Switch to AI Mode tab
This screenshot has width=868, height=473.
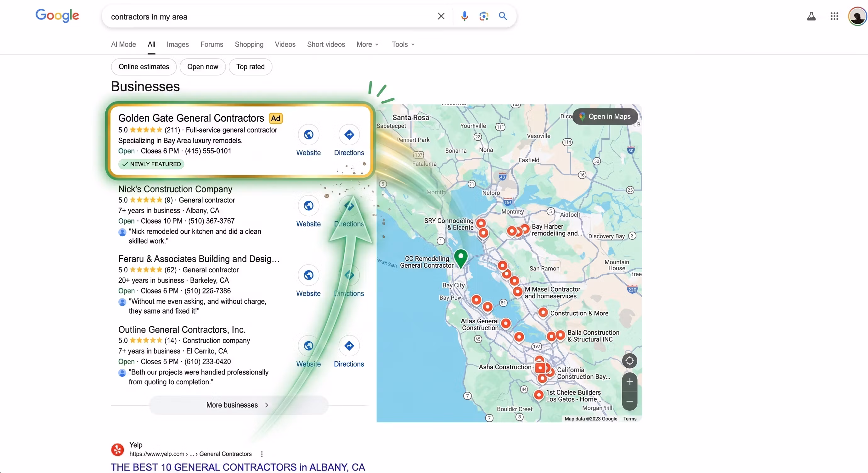tap(124, 44)
